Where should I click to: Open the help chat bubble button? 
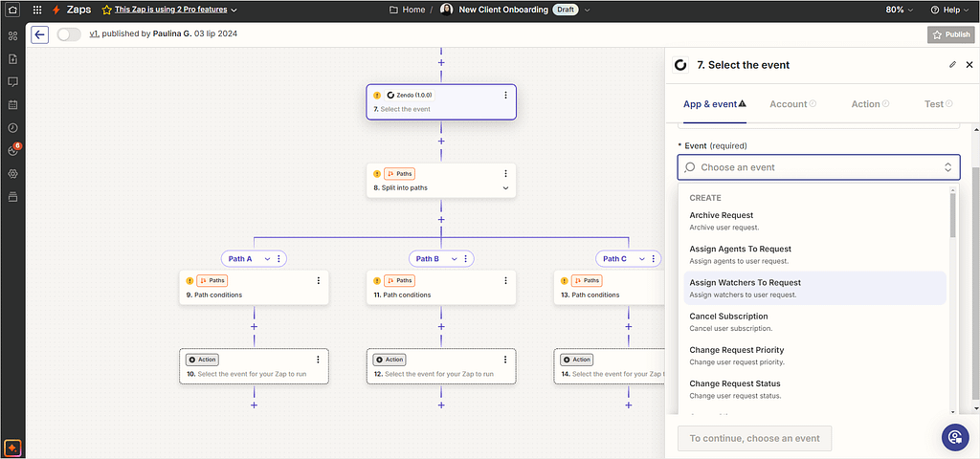955,436
